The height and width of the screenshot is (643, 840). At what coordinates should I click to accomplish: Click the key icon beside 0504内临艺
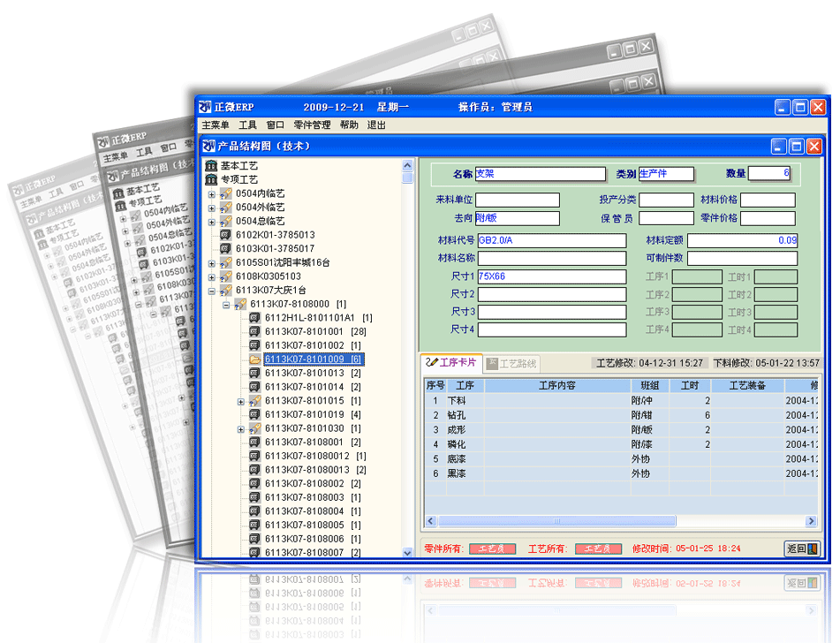tap(226, 193)
